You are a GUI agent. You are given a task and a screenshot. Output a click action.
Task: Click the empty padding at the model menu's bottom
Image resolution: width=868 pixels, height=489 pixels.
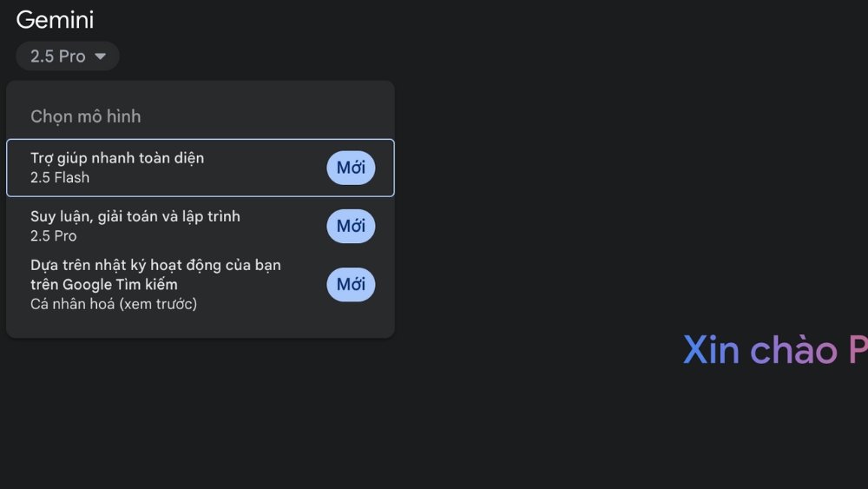pos(200,327)
